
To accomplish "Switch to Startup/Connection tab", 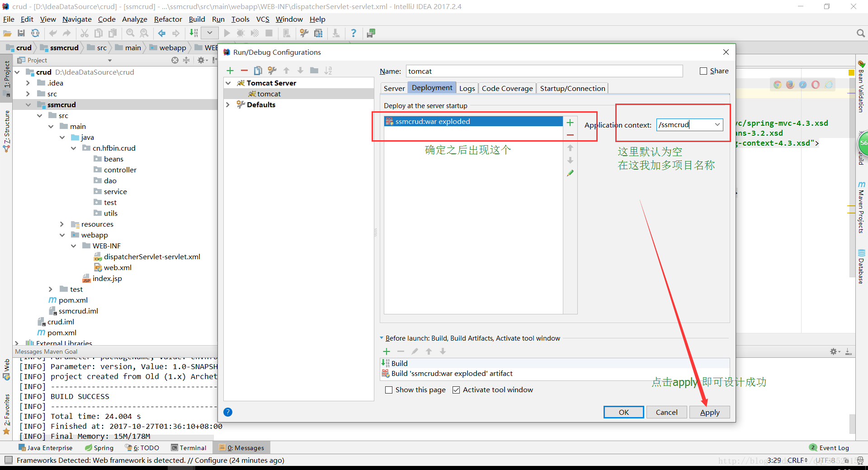I will point(572,88).
